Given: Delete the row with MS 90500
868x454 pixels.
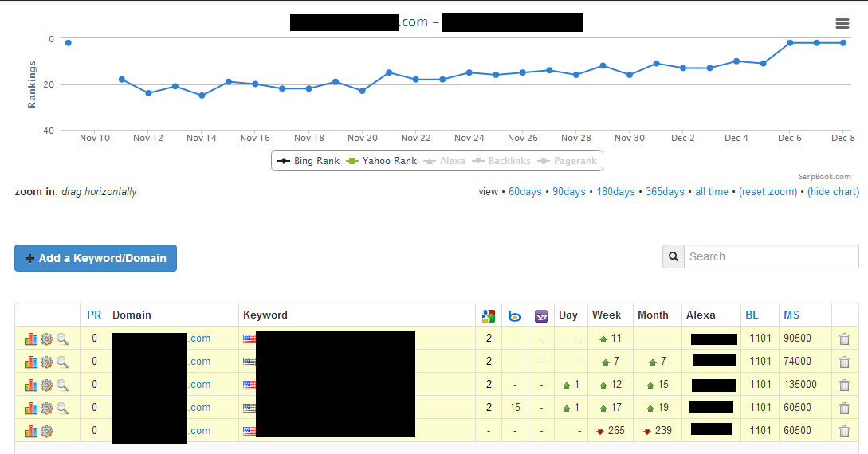Looking at the screenshot, I should [x=844, y=339].
